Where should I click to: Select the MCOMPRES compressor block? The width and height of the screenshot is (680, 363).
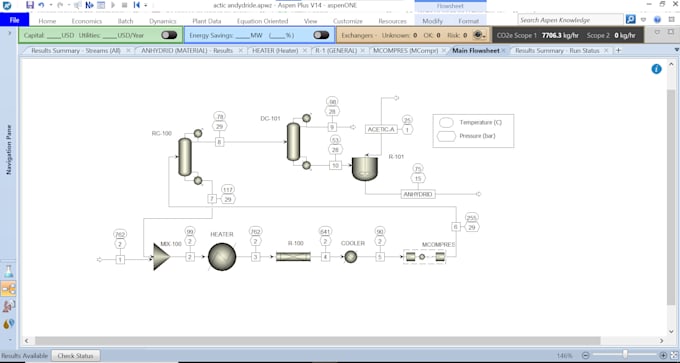click(425, 257)
